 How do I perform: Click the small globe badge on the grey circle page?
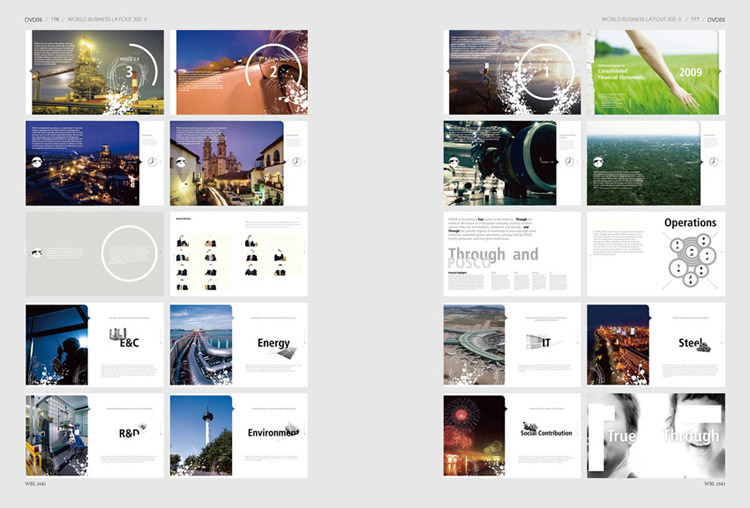point(37,253)
